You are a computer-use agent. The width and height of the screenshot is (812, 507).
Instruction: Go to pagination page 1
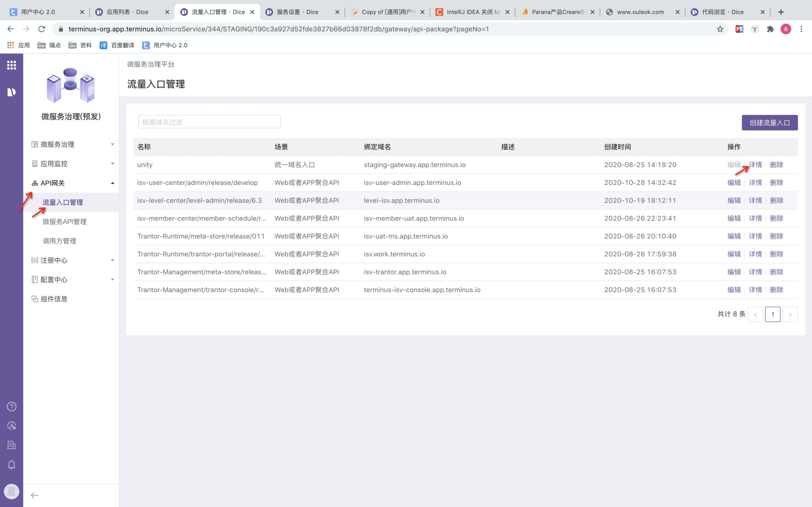(x=773, y=314)
